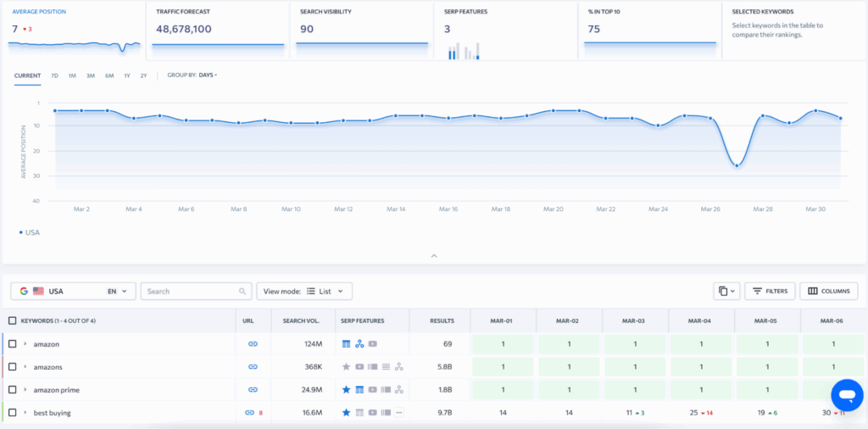868x429 pixels.
Task: Switch chart range to 3M
Action: pos(90,75)
